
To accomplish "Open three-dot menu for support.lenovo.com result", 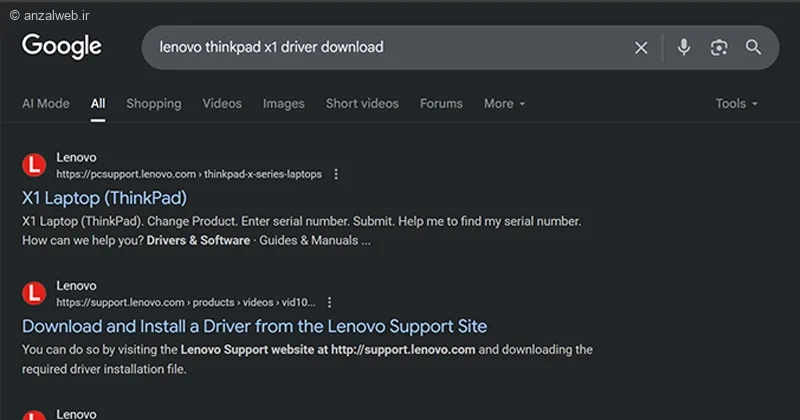I will pos(330,302).
